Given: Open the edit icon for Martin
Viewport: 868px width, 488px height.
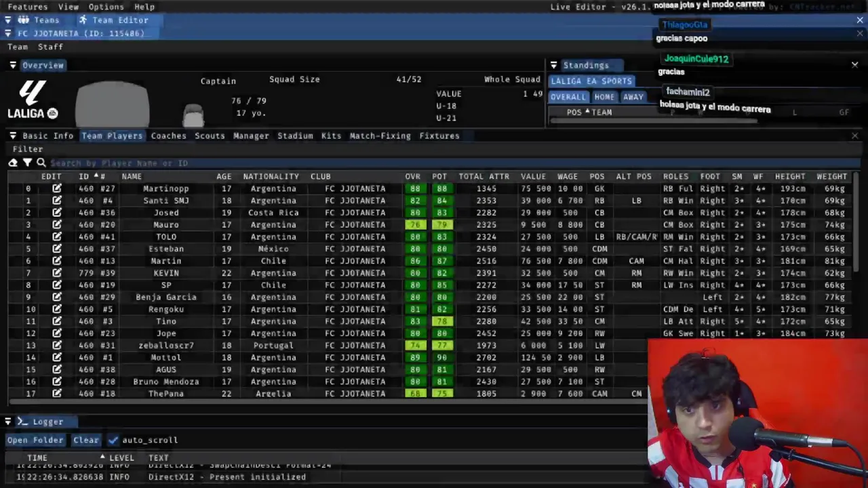Looking at the screenshot, I should coord(57,261).
